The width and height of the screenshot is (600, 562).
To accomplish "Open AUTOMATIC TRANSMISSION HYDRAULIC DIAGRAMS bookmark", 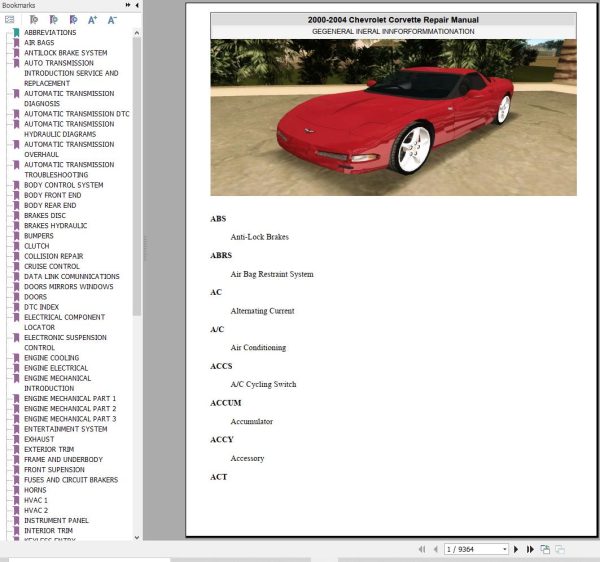I will pyautogui.click(x=69, y=129).
